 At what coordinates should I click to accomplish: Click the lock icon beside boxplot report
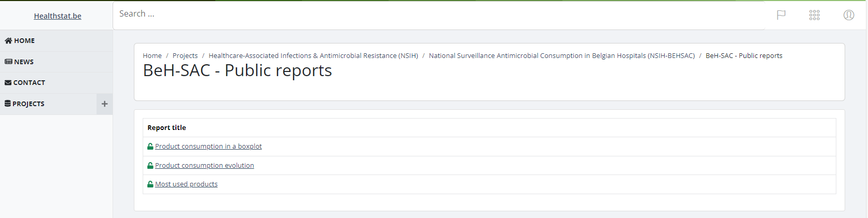click(150, 147)
